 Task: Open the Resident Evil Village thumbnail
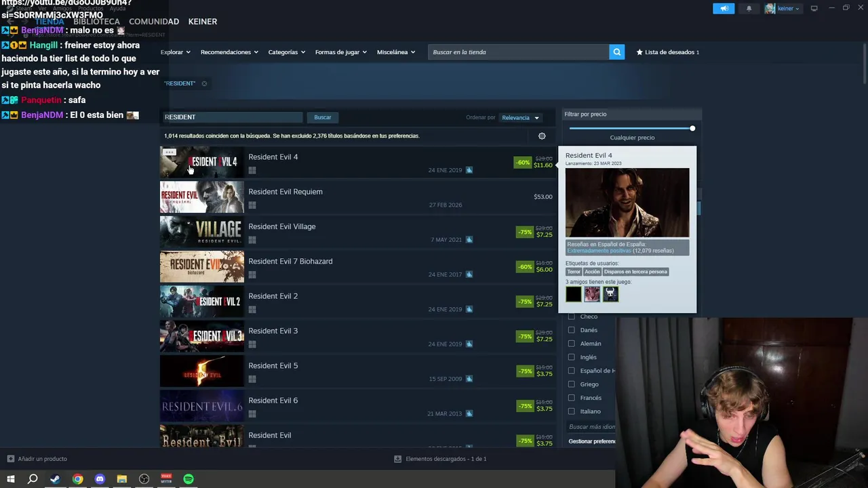[201, 232]
